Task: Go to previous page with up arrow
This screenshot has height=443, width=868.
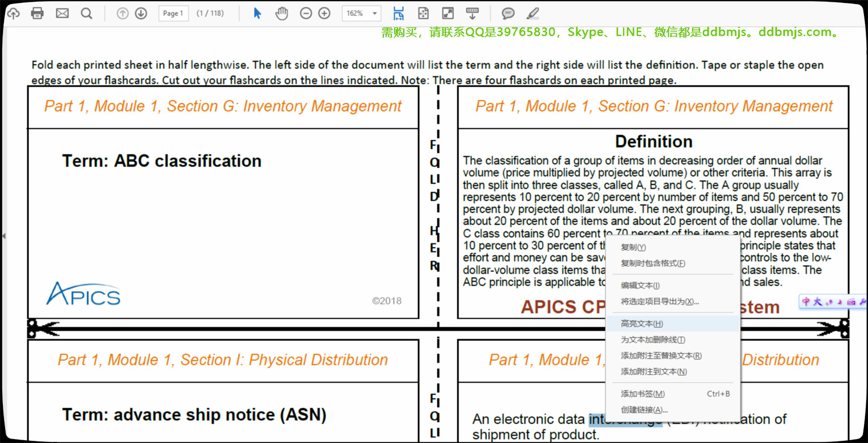Action: pyautogui.click(x=122, y=13)
